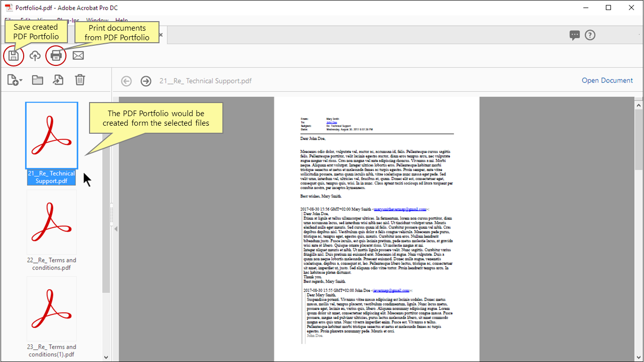This screenshot has height=362, width=644.
Task: Click the Open Document link
Action: click(x=607, y=80)
